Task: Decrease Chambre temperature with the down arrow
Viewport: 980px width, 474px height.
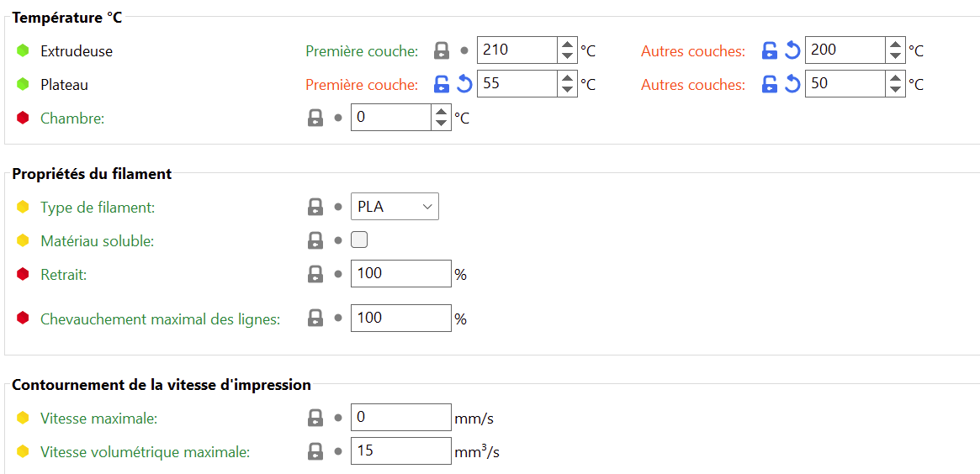Action: 442,123
